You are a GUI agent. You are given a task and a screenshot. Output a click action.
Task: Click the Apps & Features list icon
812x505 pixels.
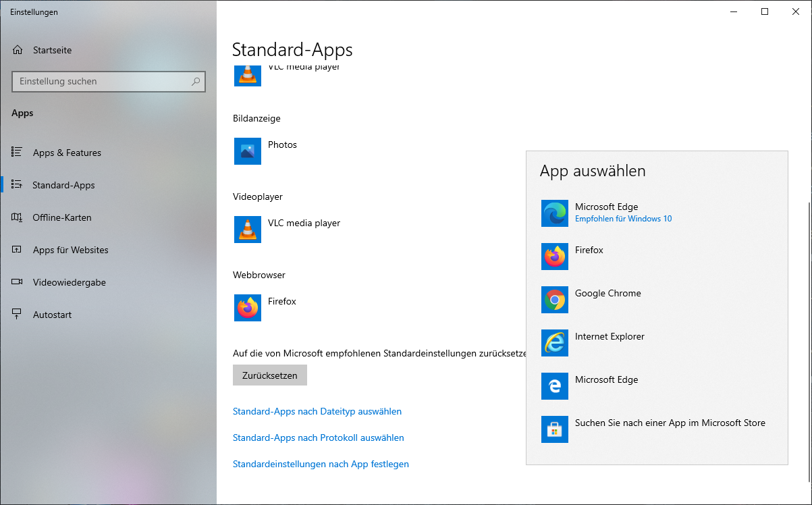pyautogui.click(x=18, y=153)
